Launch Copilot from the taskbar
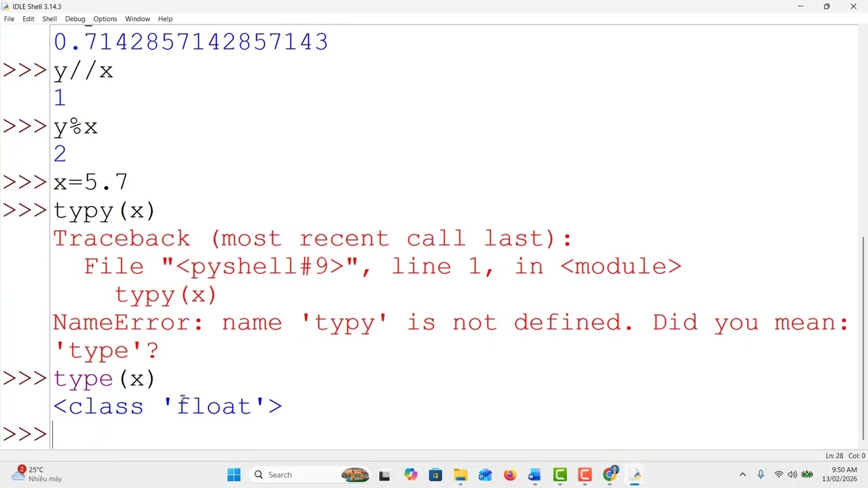The image size is (868, 488). click(x=410, y=474)
